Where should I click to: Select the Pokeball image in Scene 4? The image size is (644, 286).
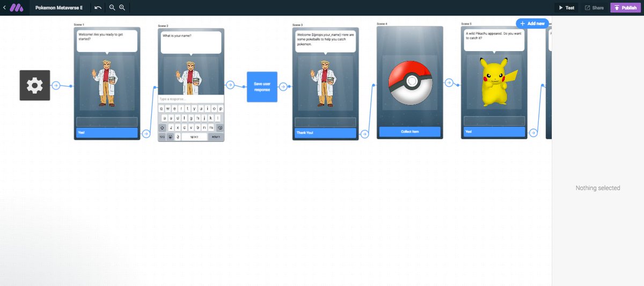coord(410,82)
